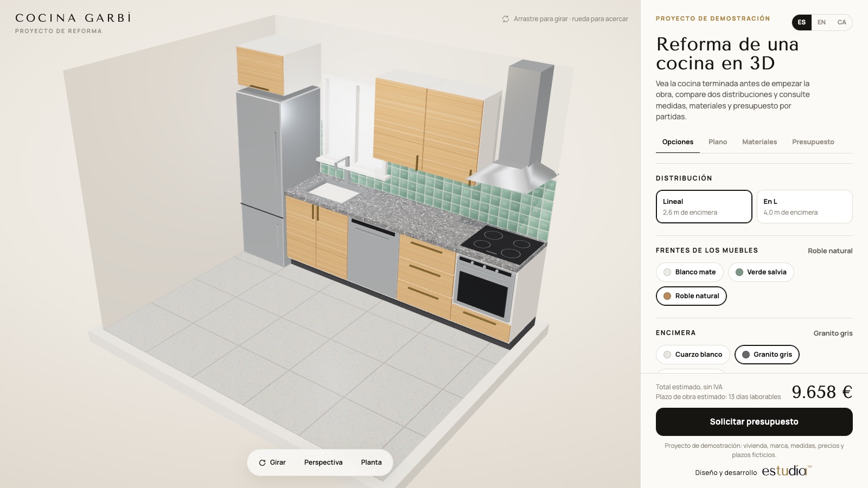Choose Blanco mate cabinet fronts
Image resolution: width=868 pixels, height=488 pixels.
[x=690, y=272]
